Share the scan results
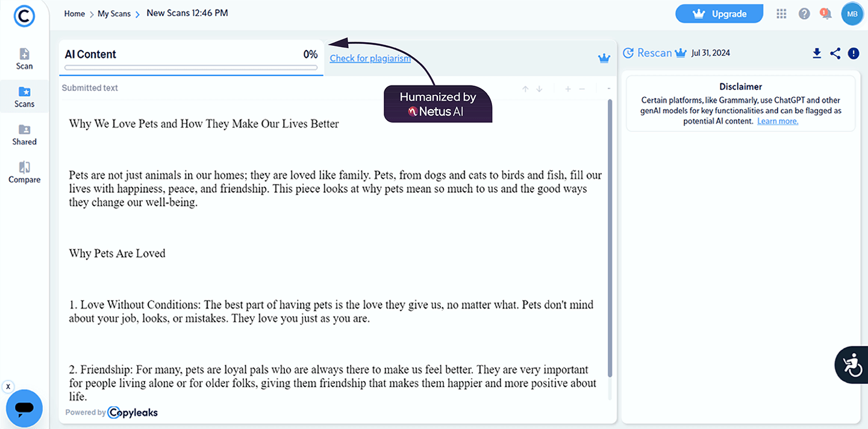868x429 pixels. [835, 53]
